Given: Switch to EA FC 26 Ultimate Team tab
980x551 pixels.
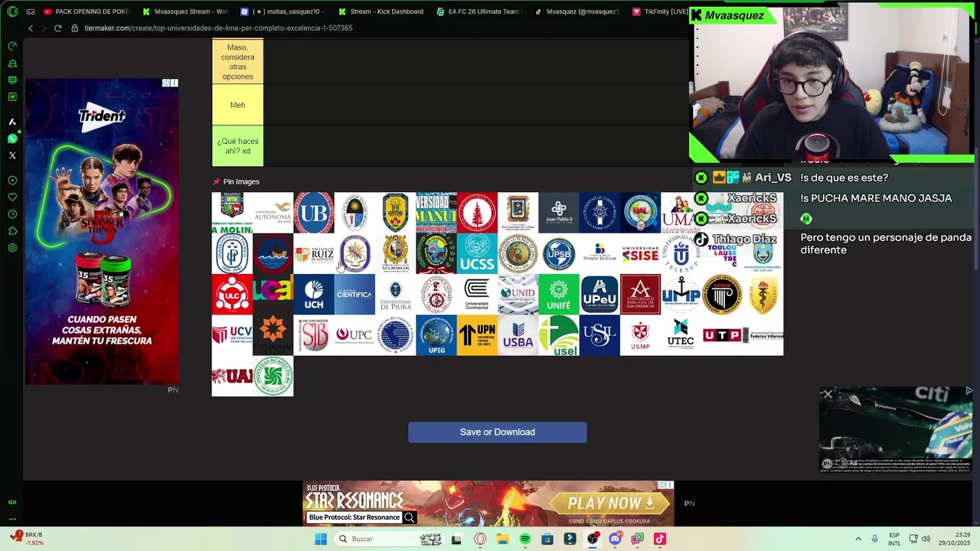Looking at the screenshot, I should 479,11.
